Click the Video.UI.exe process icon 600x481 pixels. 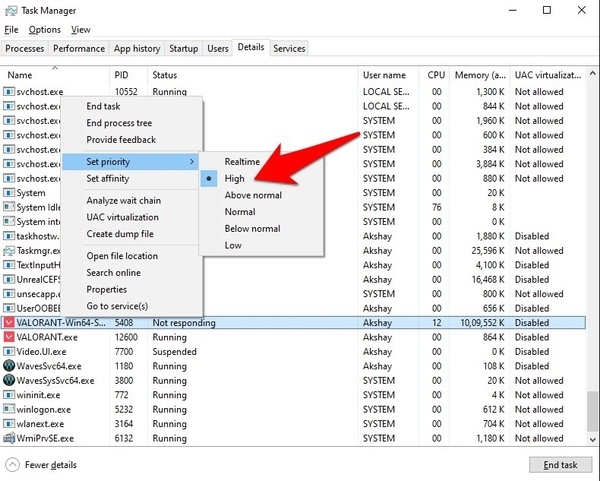click(9, 352)
